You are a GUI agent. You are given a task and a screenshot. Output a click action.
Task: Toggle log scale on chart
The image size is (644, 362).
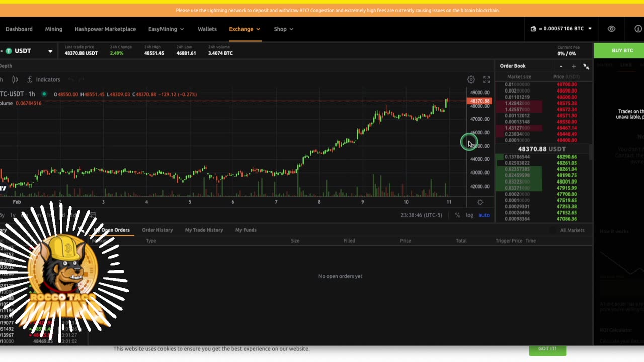click(x=469, y=215)
